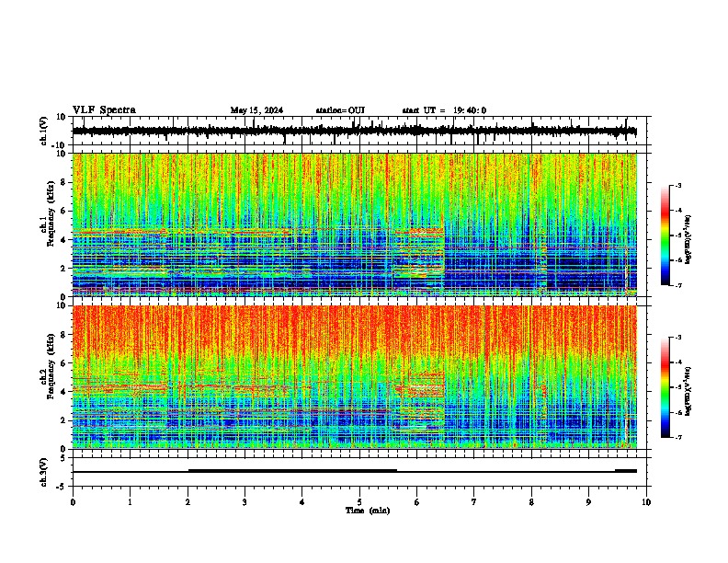Click time axis tick label "1"
Viewport: 728px width, 563px height.
coord(130,502)
